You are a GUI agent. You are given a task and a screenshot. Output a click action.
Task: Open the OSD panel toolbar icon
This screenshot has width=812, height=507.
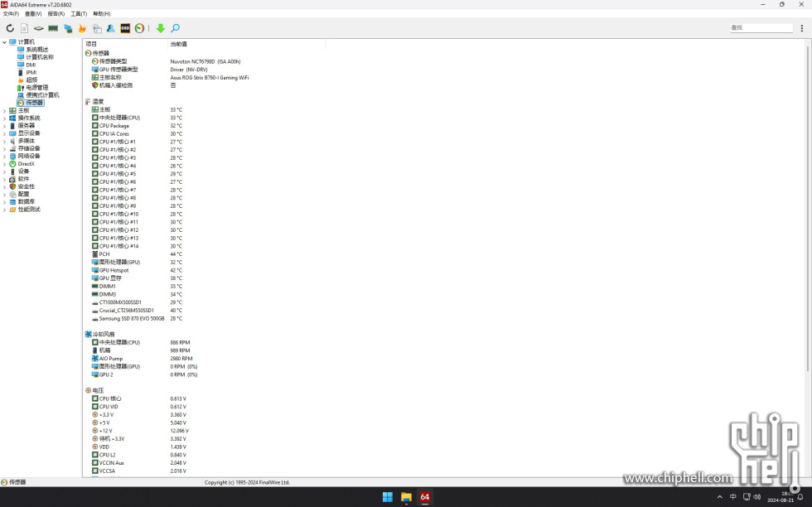pyautogui.click(x=125, y=28)
